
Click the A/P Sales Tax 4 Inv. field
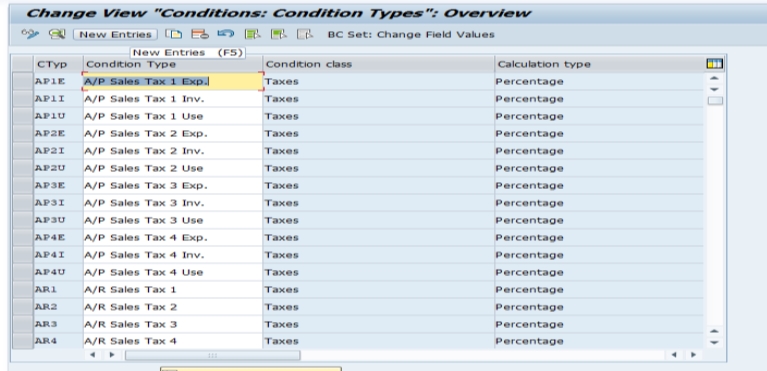click(173, 255)
